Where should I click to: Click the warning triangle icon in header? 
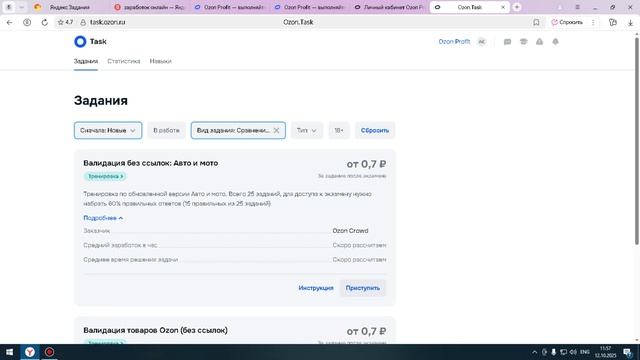[539, 42]
